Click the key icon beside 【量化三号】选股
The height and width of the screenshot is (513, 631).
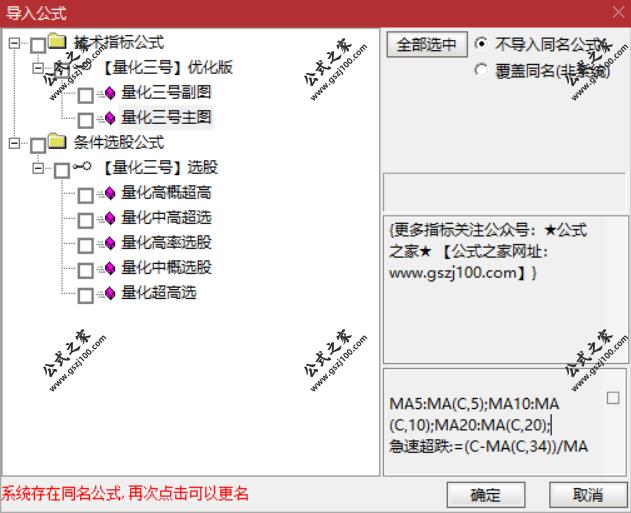tap(82, 166)
